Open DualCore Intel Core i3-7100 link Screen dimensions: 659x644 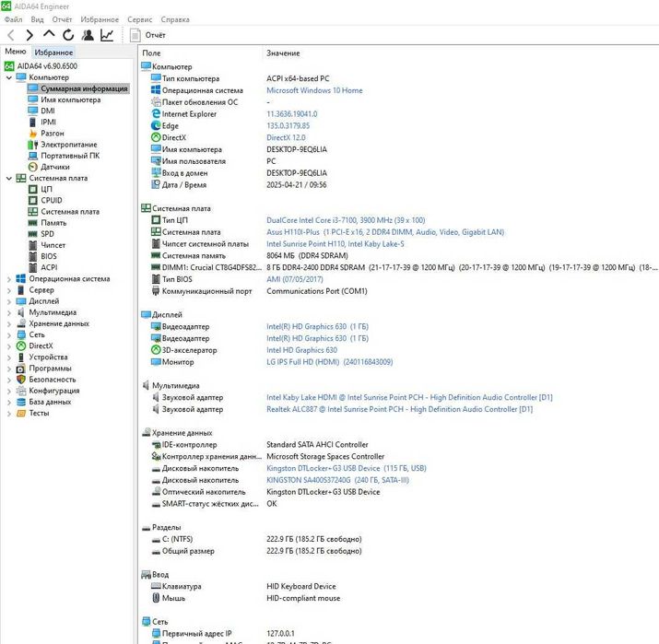coord(346,220)
